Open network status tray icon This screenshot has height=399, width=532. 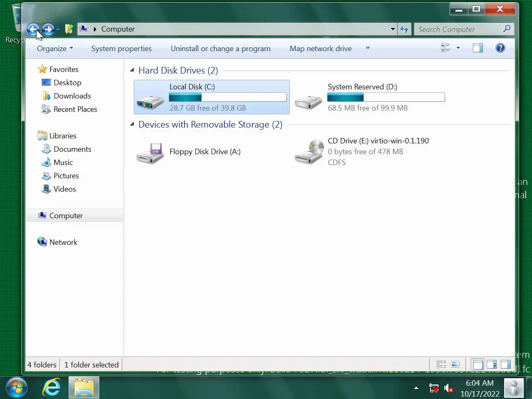click(x=433, y=389)
